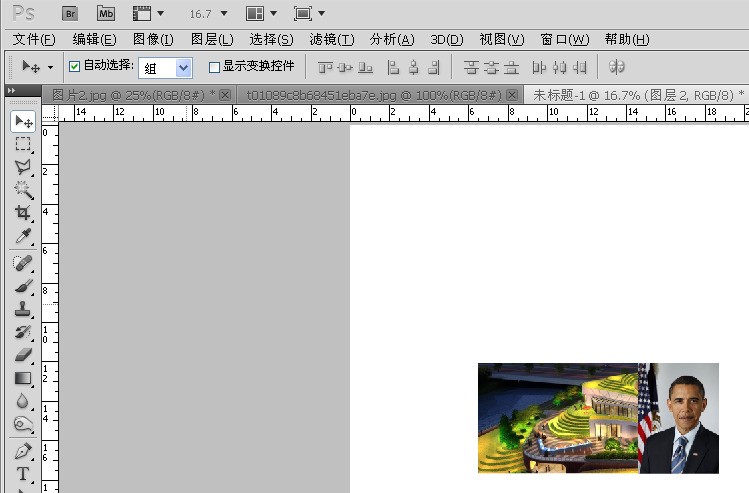The height and width of the screenshot is (493, 749).
Task: Launch Adobe Bridge with the Br icon
Action: pos(70,13)
